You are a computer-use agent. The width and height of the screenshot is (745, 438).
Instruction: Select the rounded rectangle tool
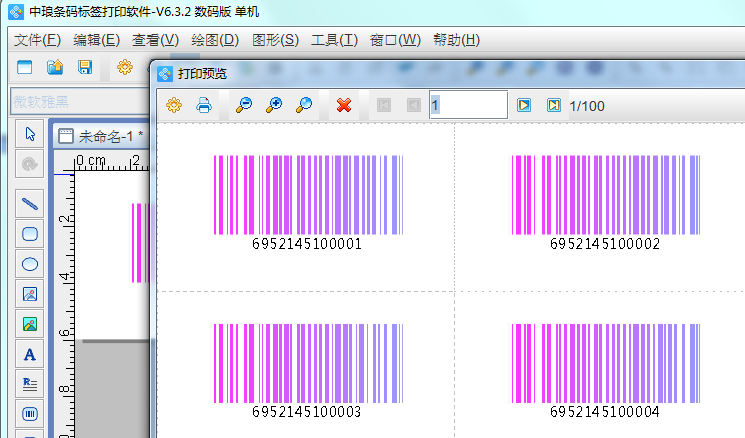click(x=30, y=234)
